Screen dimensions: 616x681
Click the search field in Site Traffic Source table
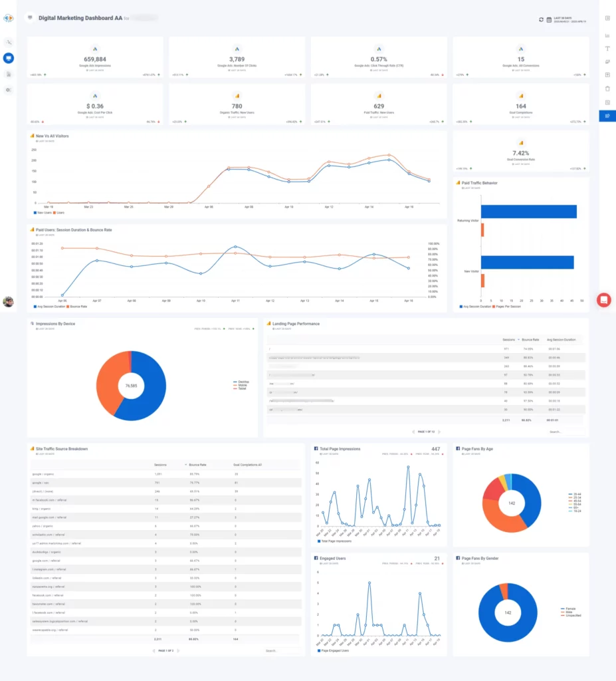point(282,650)
